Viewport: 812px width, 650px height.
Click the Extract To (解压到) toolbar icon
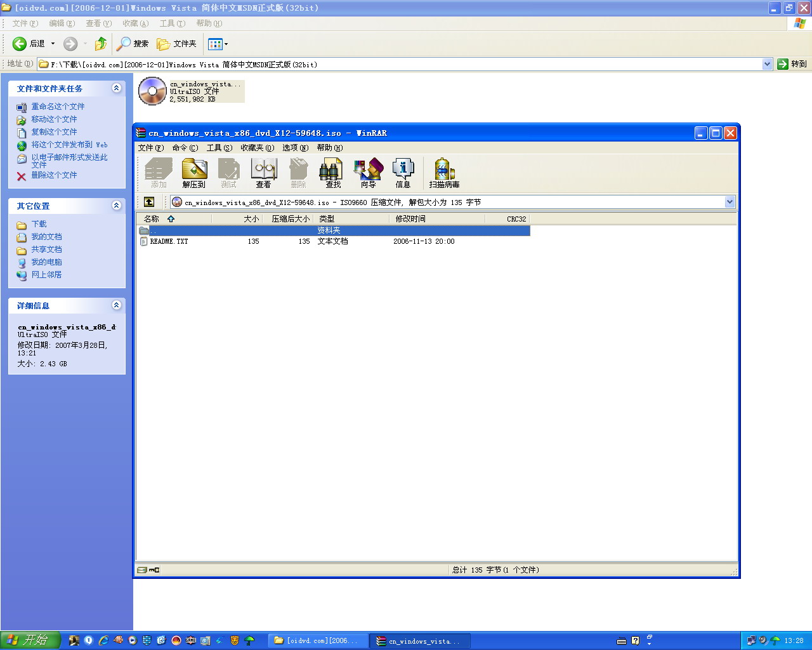(x=194, y=173)
